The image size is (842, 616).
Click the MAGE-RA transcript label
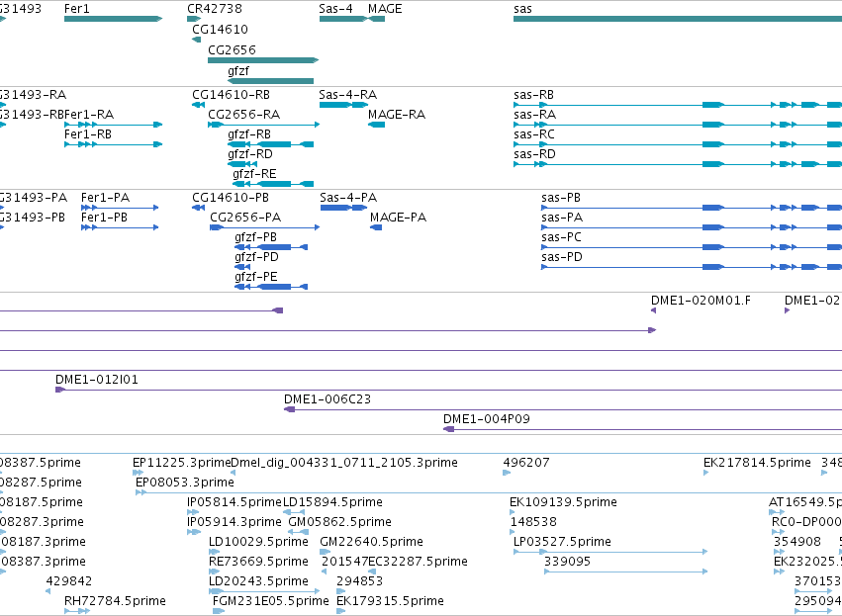click(x=397, y=115)
